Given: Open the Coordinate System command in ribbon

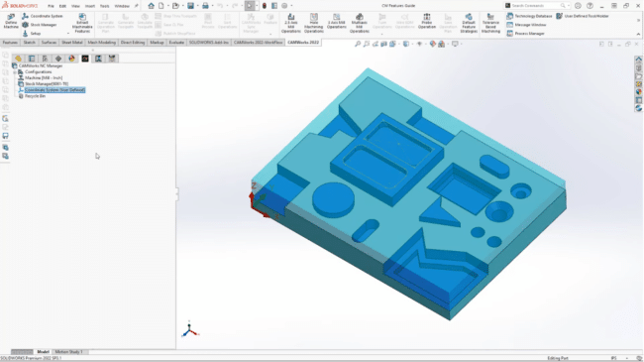Looking at the screenshot, I should (43, 16).
